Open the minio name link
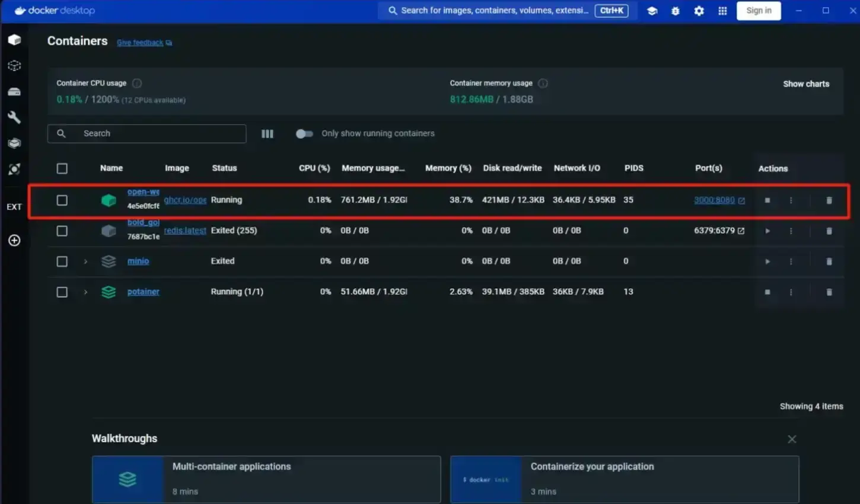 [138, 261]
